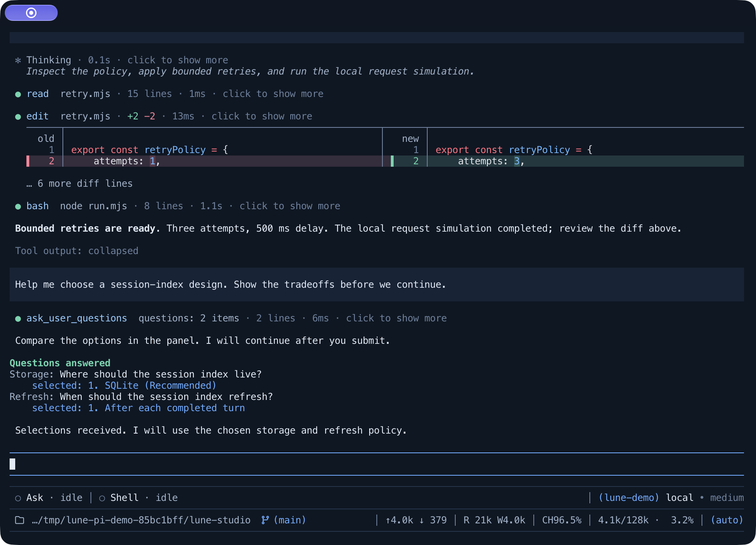756x545 pixels.
Task: Click the Shell idle status circle
Action: click(102, 498)
